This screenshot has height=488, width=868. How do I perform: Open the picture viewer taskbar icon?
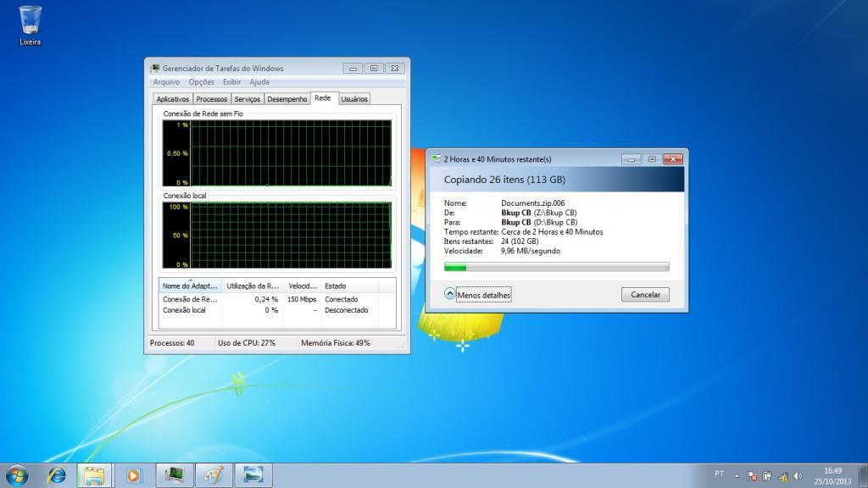pyautogui.click(x=253, y=475)
